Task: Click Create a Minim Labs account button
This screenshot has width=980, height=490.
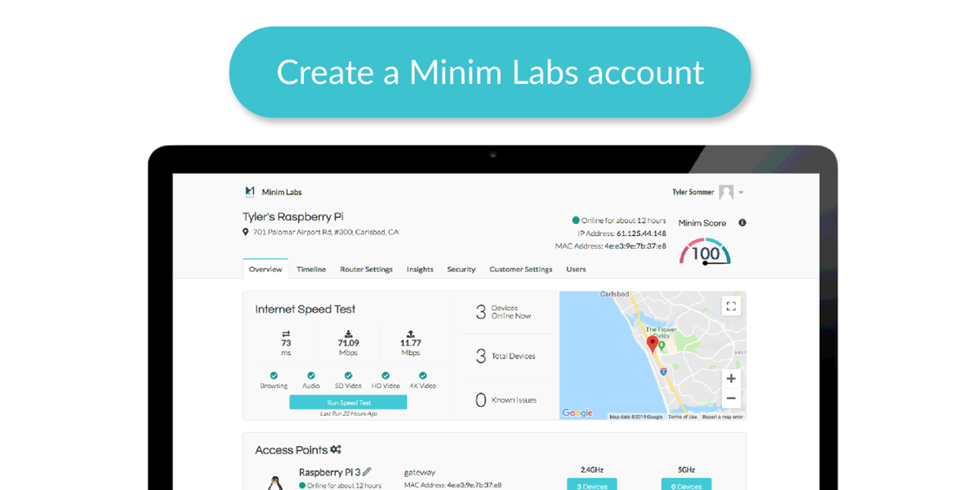Action: tap(490, 72)
